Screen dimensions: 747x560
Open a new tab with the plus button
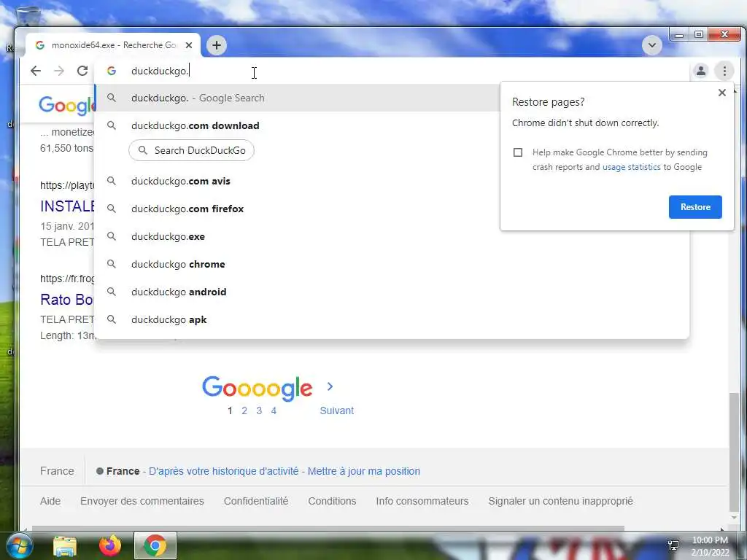pos(216,45)
